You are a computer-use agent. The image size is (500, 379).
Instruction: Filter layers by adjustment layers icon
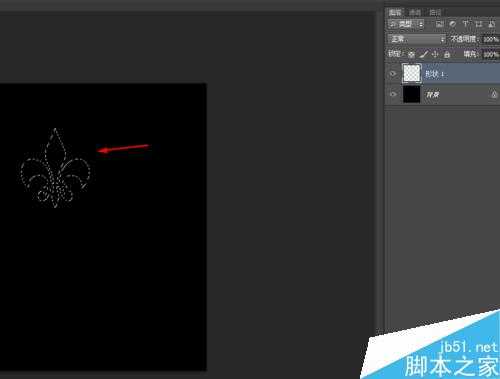452,24
